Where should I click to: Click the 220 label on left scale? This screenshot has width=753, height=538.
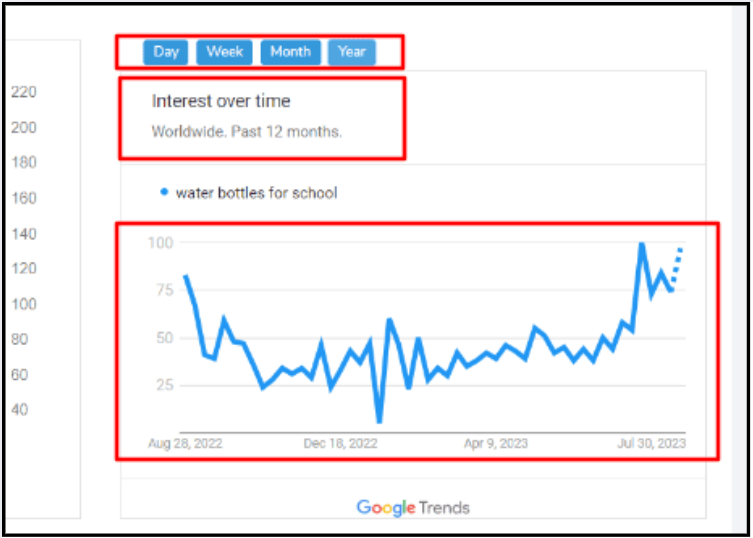23,92
